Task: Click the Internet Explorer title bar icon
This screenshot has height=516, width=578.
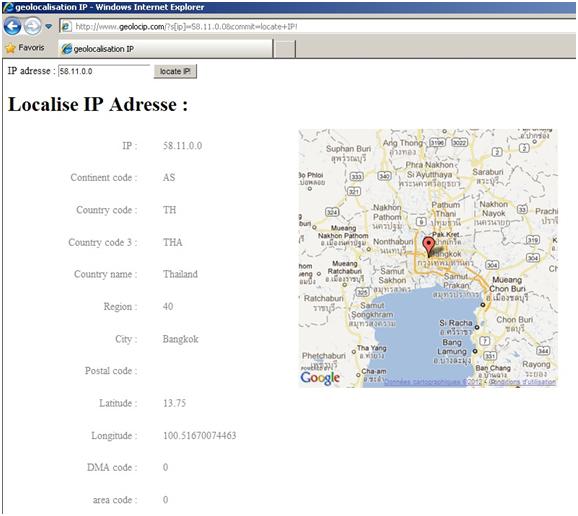Action: tap(8, 7)
